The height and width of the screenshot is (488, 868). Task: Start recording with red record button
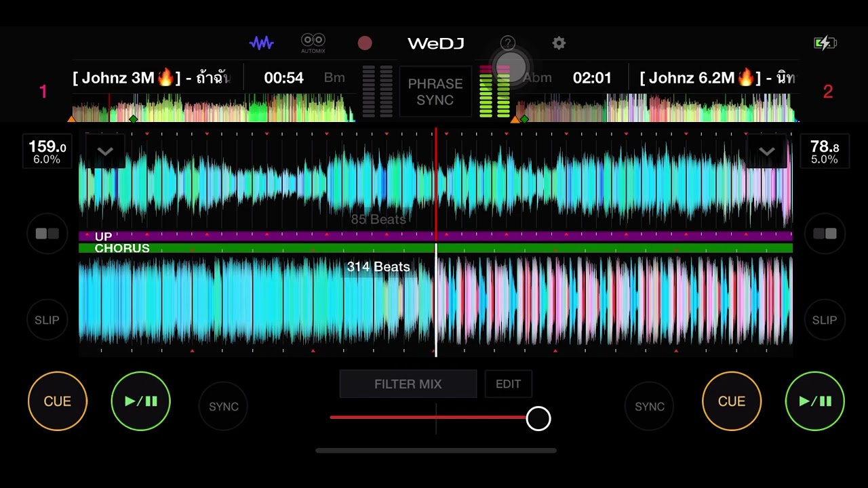click(x=365, y=43)
